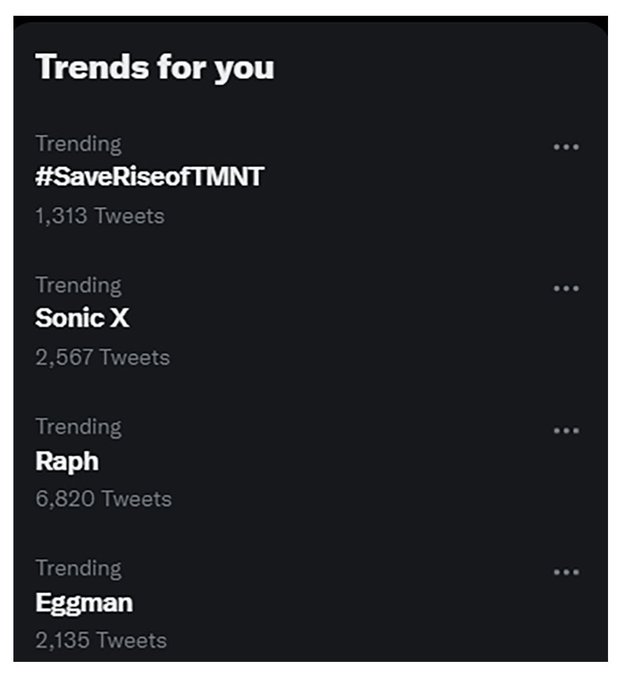Click the 1,313 Tweets count
Screen dimensions: 623x680
click(99, 215)
